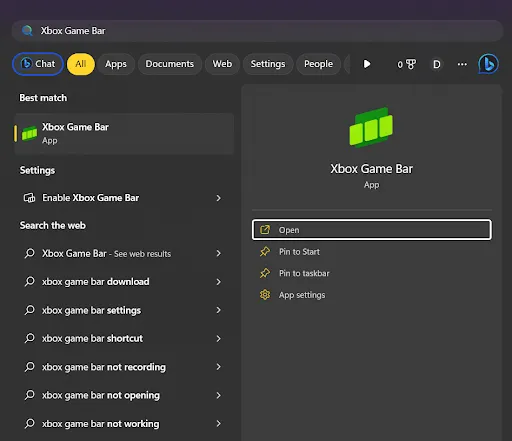Click search icon beside xbox game bar download
Screen dimensions: 512x441
coord(29,282)
